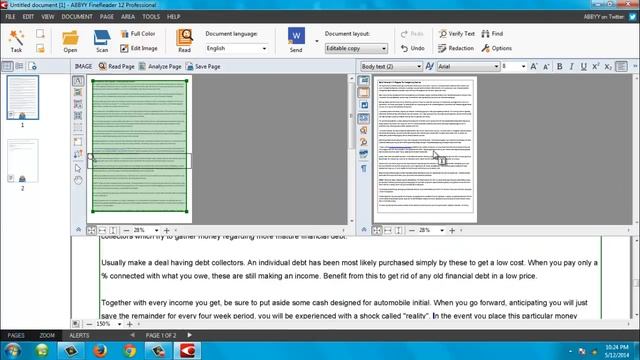Viewport: 640px width, 360px height.
Task: Switch to the ALERTS tab
Action: pyautogui.click(x=79, y=335)
